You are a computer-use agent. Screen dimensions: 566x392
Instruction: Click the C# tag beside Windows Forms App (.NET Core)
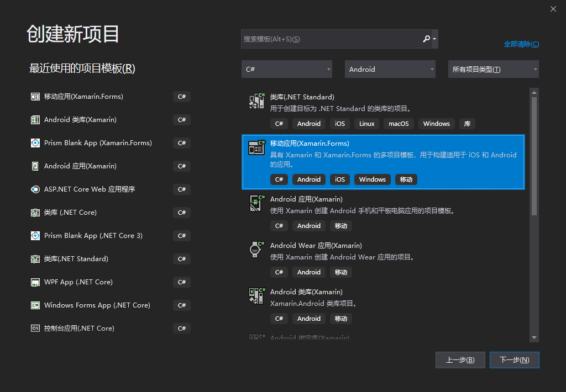pyautogui.click(x=181, y=305)
